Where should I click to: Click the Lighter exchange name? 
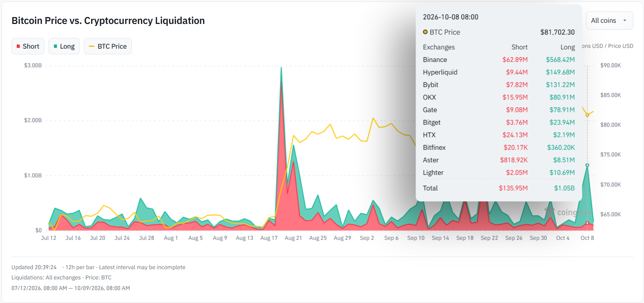click(x=433, y=173)
